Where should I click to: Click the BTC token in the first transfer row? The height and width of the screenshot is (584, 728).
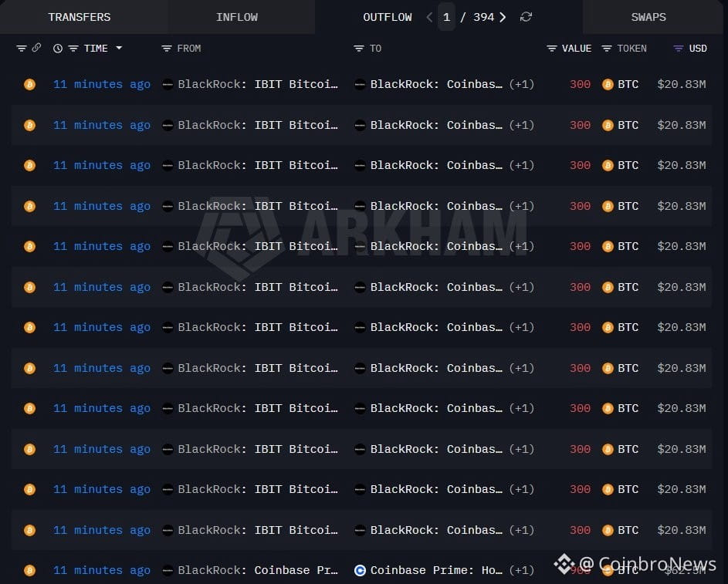[620, 84]
